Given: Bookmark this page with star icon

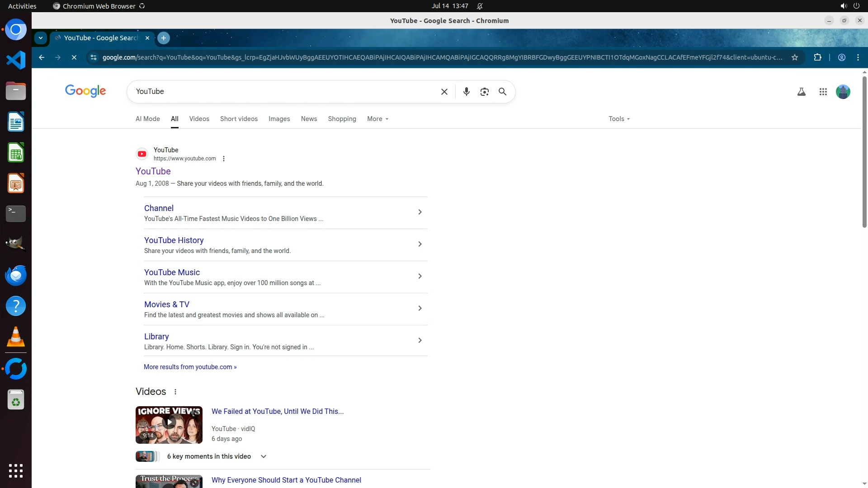Looking at the screenshot, I should tap(794, 57).
